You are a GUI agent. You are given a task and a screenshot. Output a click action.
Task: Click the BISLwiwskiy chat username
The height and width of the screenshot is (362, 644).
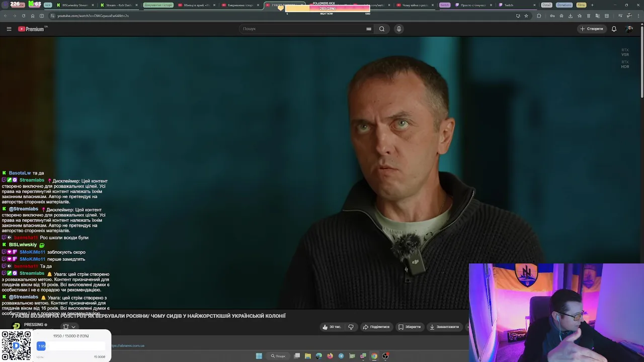pyautogui.click(x=23, y=245)
